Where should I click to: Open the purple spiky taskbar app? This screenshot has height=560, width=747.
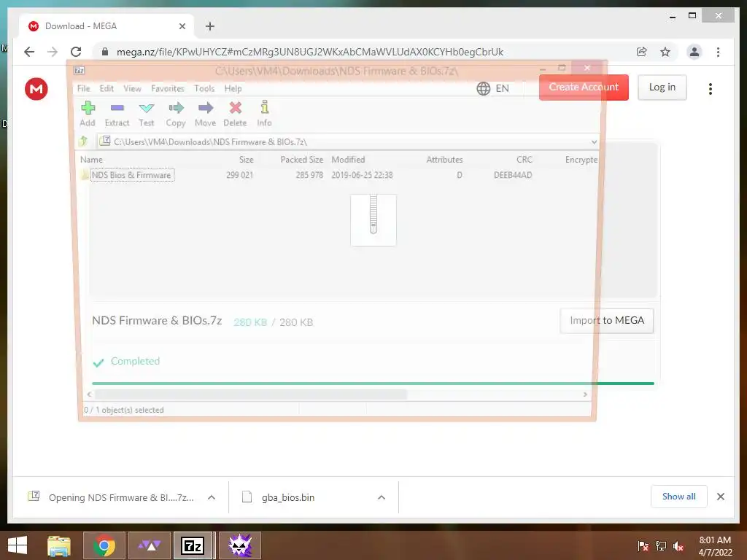(239, 545)
